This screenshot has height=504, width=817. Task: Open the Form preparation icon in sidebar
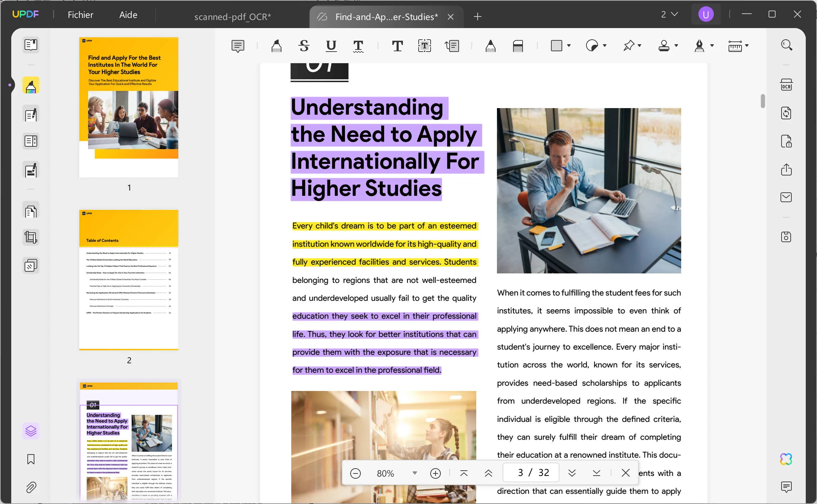point(31,141)
